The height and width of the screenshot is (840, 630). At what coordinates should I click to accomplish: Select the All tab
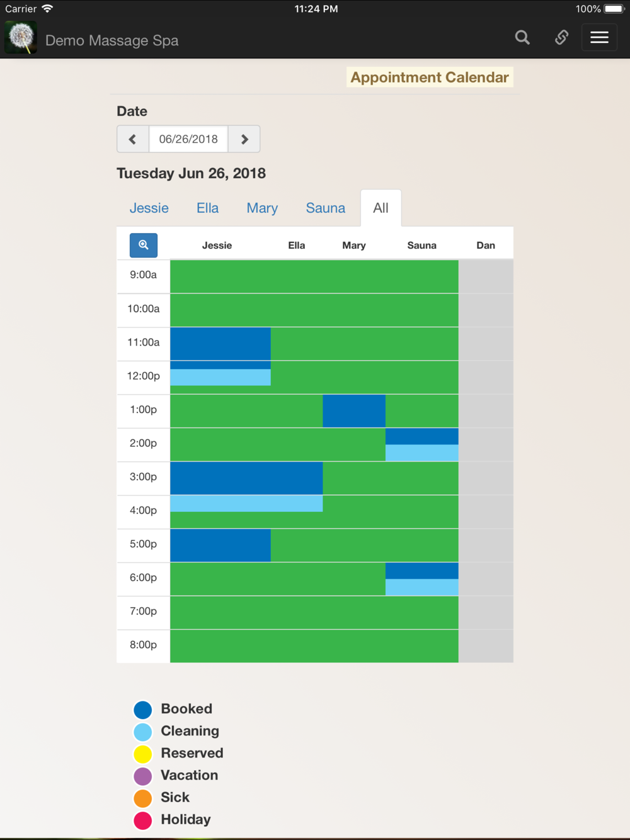(x=381, y=208)
